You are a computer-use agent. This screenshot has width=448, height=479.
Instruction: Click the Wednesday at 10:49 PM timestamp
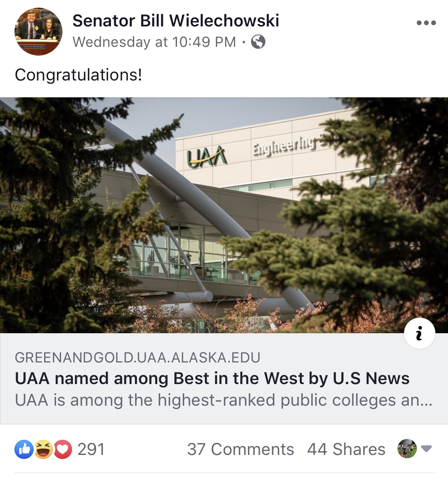(x=154, y=42)
